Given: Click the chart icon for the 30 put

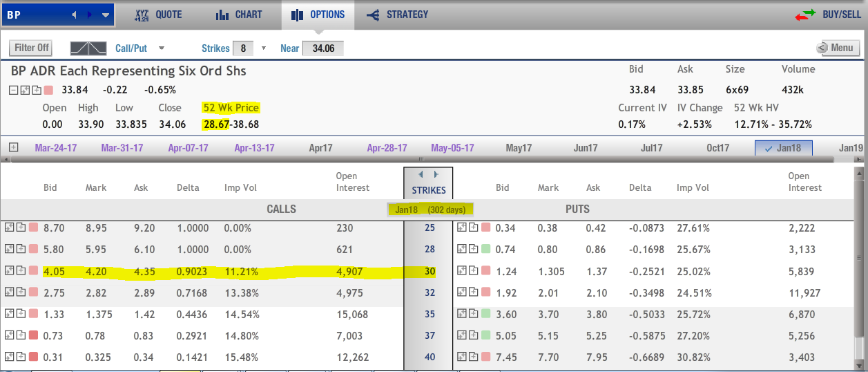Looking at the screenshot, I should [462, 271].
